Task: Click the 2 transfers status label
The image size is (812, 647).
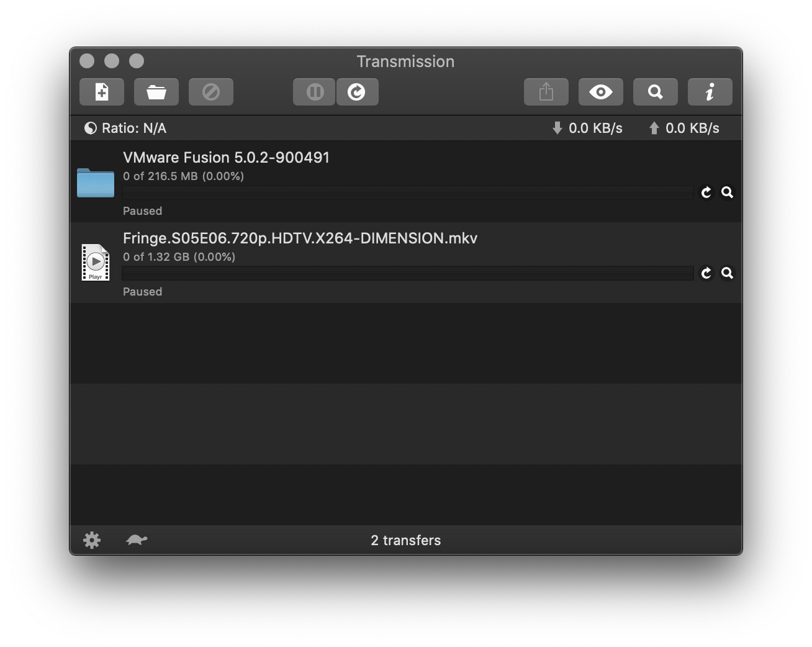Action: (x=405, y=540)
